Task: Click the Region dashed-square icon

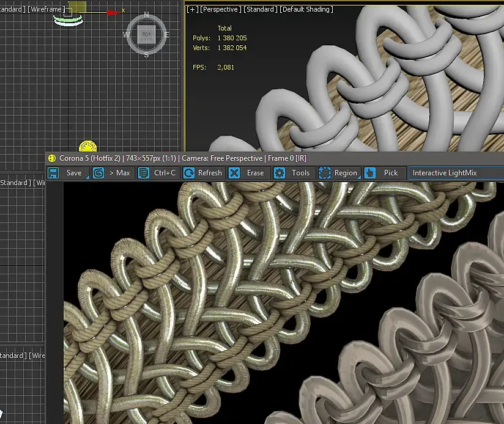Action: click(x=324, y=173)
